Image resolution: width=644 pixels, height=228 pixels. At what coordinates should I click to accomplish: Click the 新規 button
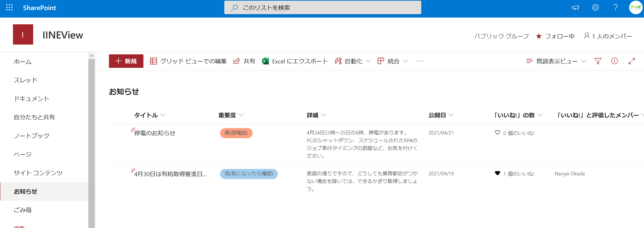(x=126, y=61)
